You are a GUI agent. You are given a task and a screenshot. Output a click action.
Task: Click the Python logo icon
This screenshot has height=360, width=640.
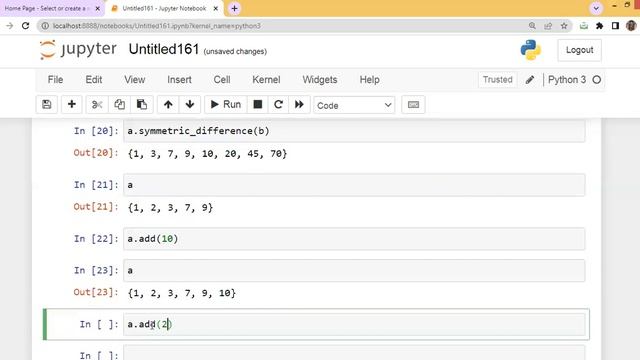[x=531, y=50]
